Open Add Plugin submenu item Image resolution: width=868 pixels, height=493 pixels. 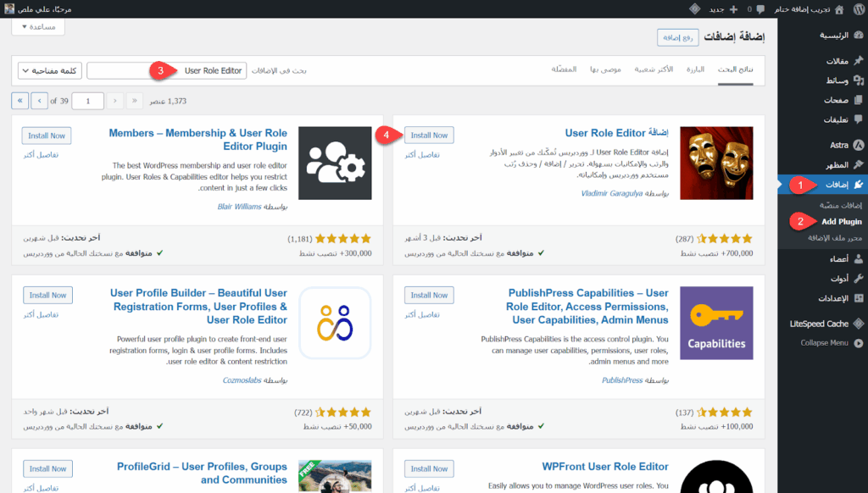click(x=842, y=221)
